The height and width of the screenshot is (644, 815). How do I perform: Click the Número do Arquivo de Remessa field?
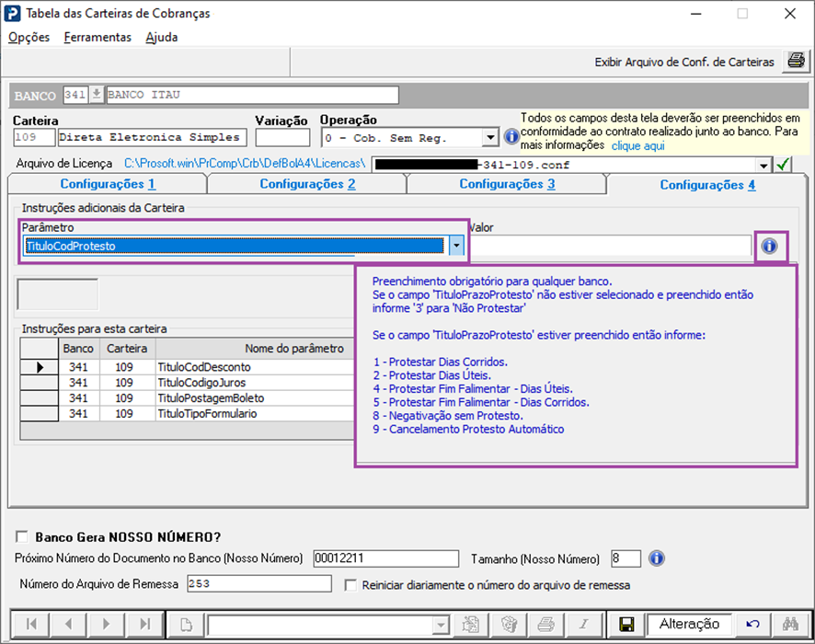(x=258, y=583)
